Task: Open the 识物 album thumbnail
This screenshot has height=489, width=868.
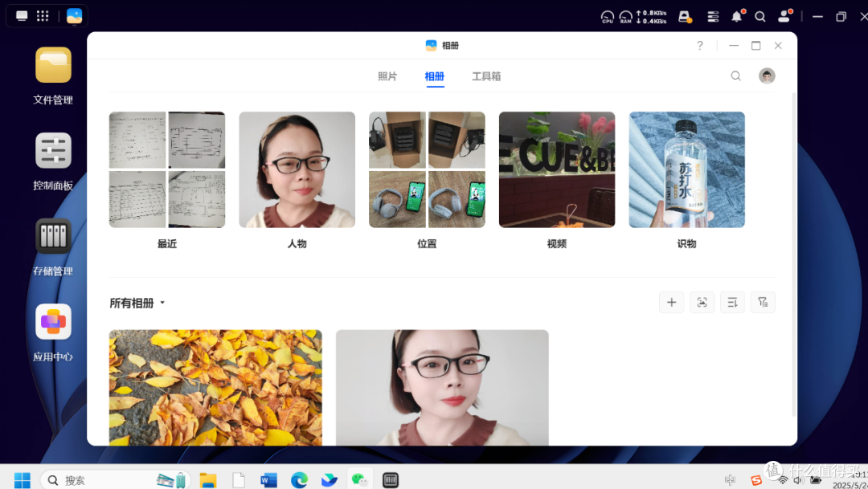Action: [x=687, y=169]
